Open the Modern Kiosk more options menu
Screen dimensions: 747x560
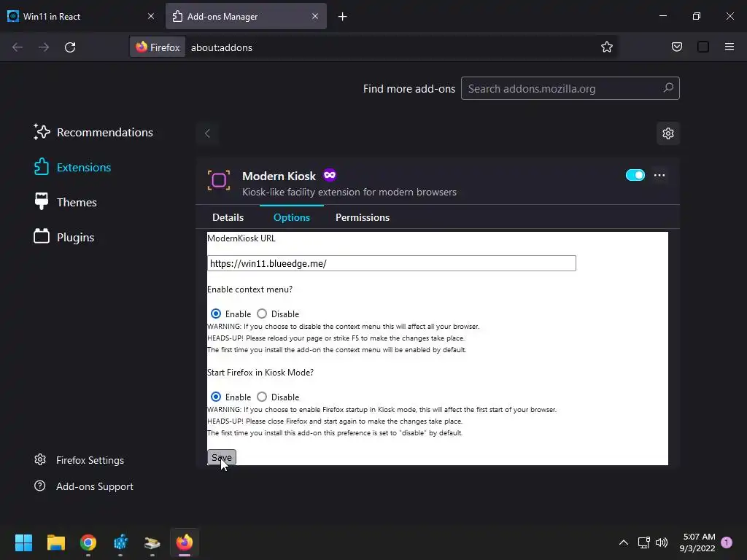point(659,175)
